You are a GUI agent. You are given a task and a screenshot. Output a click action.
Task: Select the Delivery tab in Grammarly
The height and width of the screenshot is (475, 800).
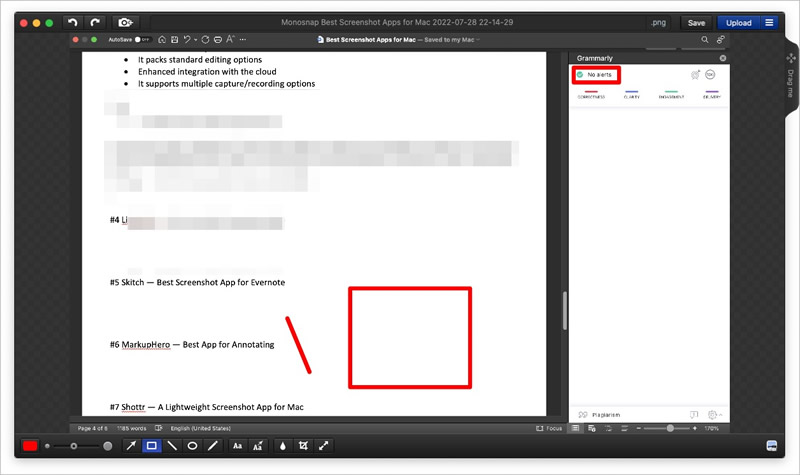point(711,95)
